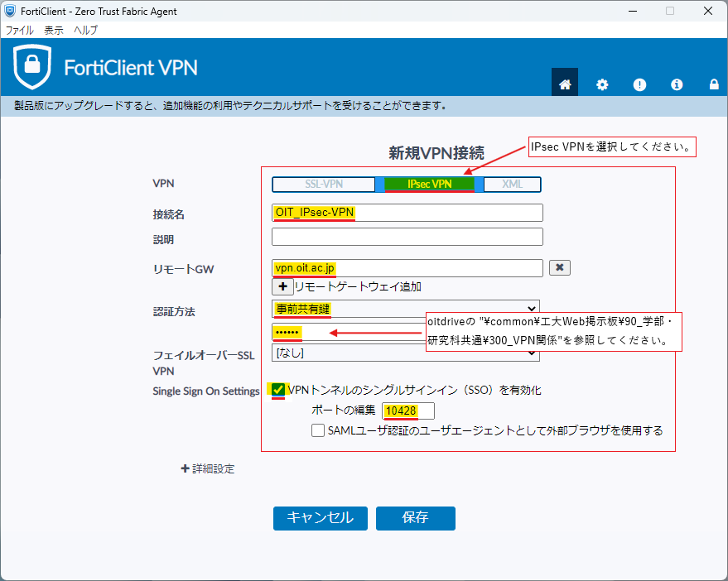Enable external browser SAML authentication checkbox
This screenshot has height=581, width=728.
tap(318, 430)
